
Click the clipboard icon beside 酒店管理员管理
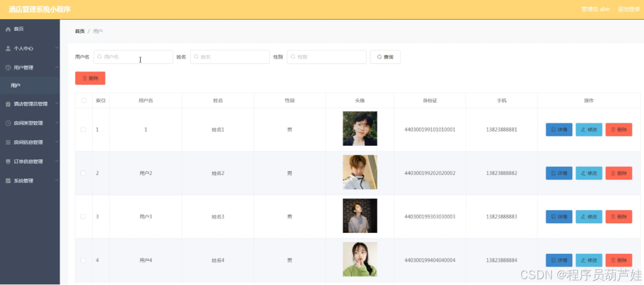tap(8, 104)
